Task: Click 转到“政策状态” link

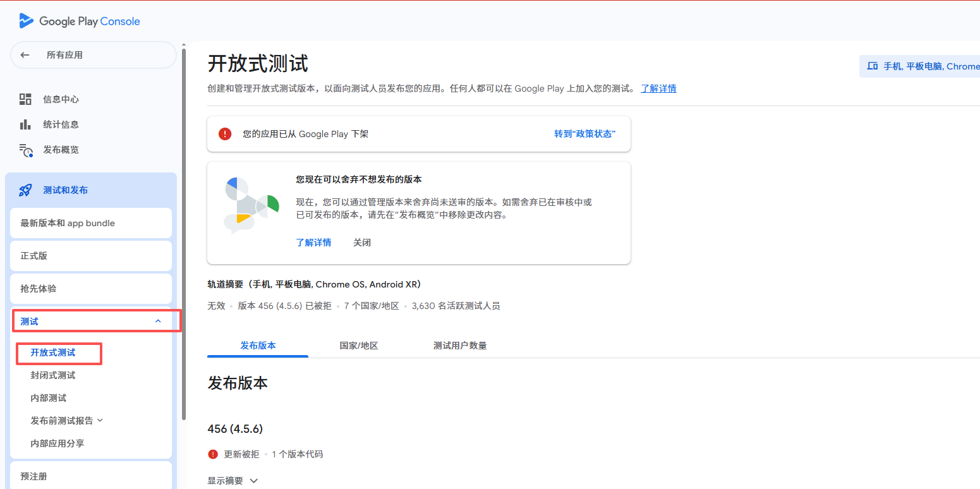Action: (585, 134)
